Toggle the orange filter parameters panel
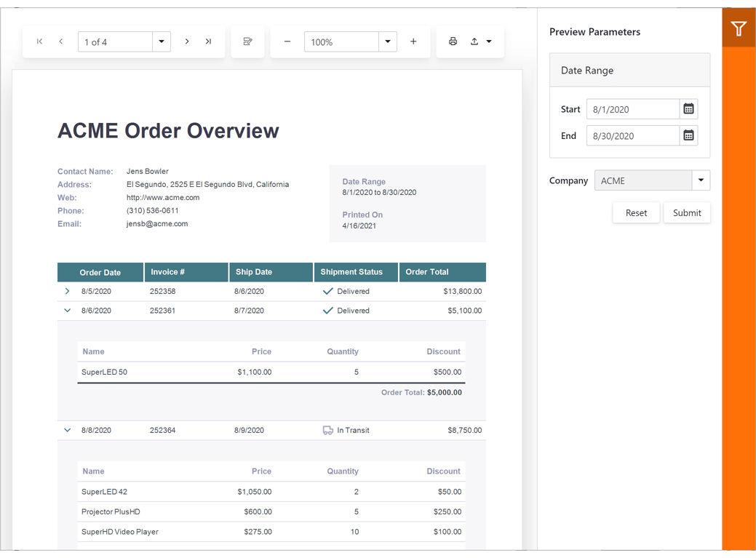This screenshot has height=558, width=756. tap(738, 28)
